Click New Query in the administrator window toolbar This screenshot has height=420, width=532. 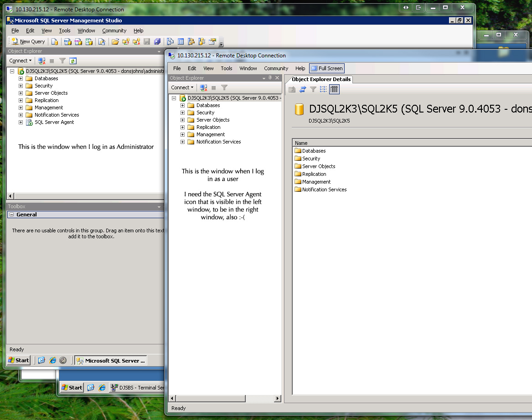[x=28, y=41]
